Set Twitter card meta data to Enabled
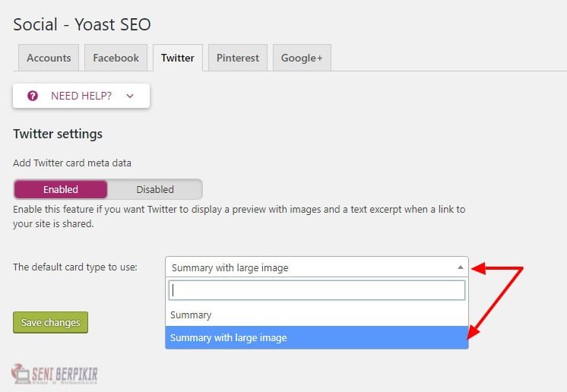Screen dimensions: 567x392 [61, 189]
